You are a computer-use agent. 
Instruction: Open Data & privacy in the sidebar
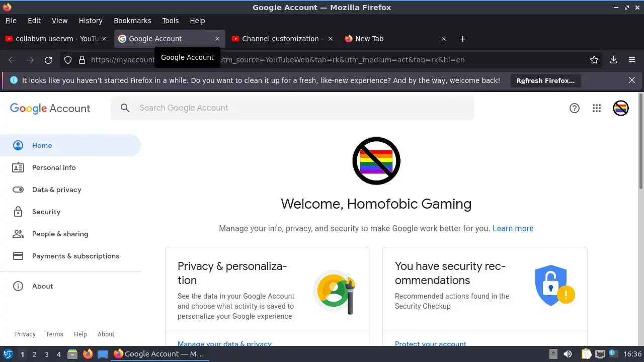tap(70, 190)
